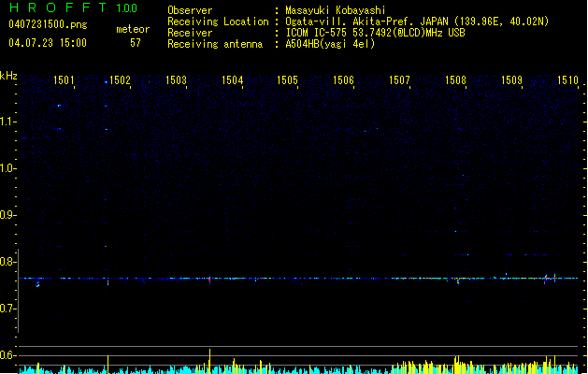Click the 0.8 kHz frequency label
Image resolution: width=588 pixels, height=374 pixels.
click(7, 262)
